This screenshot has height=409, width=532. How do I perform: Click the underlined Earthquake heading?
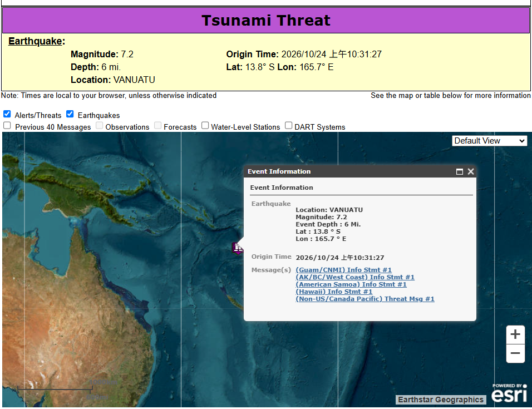[35, 41]
